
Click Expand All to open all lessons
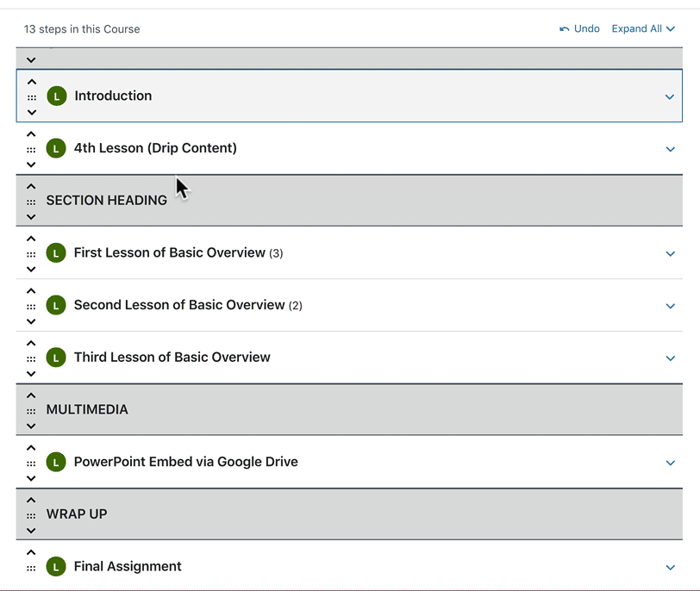click(x=642, y=28)
